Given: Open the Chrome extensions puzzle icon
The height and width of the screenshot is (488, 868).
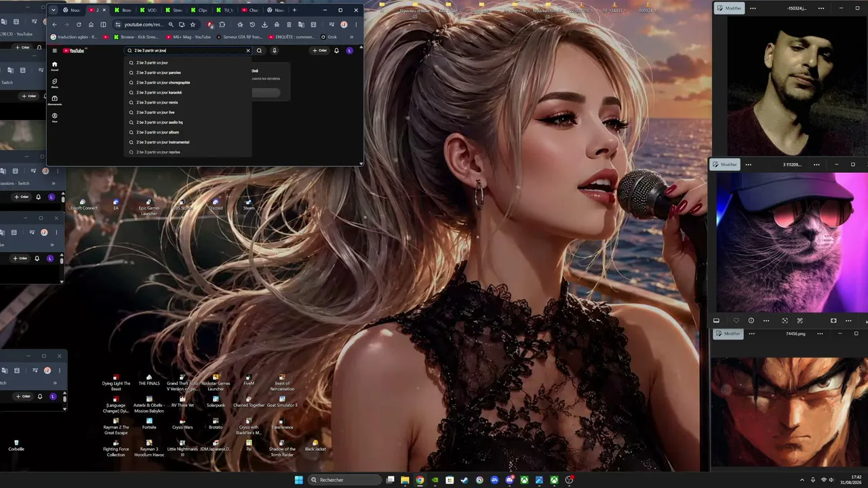Looking at the screenshot, I should pyautogui.click(x=222, y=24).
